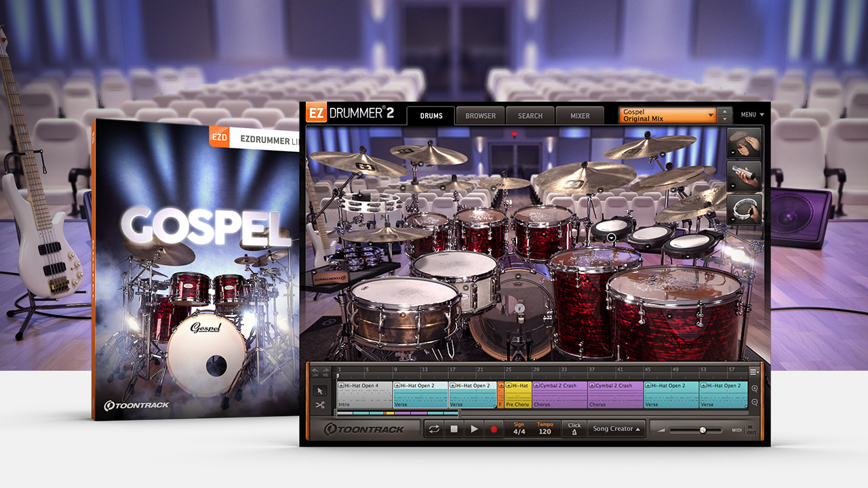Click the icon on the Pre Chorus block
This screenshot has height=488, width=868.
[509, 386]
